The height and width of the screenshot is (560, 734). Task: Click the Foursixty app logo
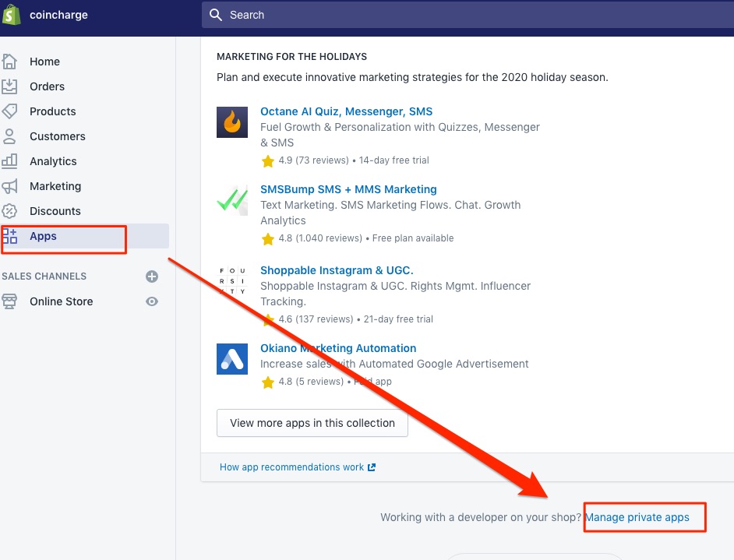[232, 280]
